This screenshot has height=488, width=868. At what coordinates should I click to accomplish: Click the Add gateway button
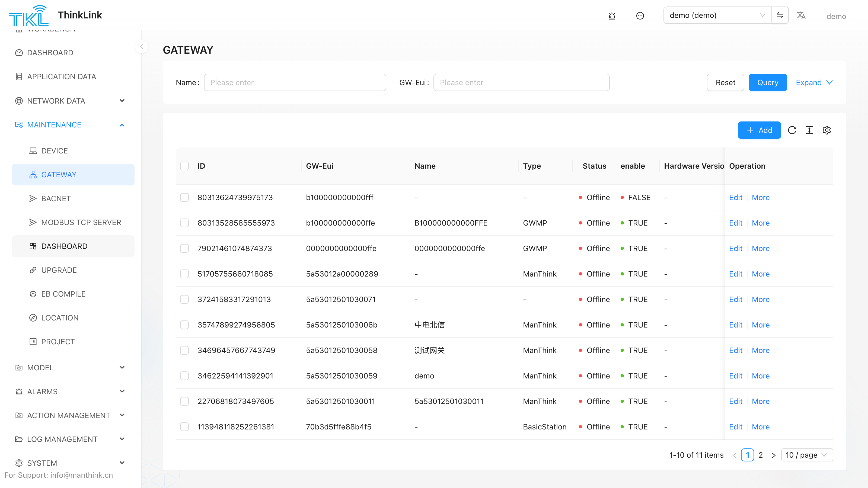tap(759, 130)
